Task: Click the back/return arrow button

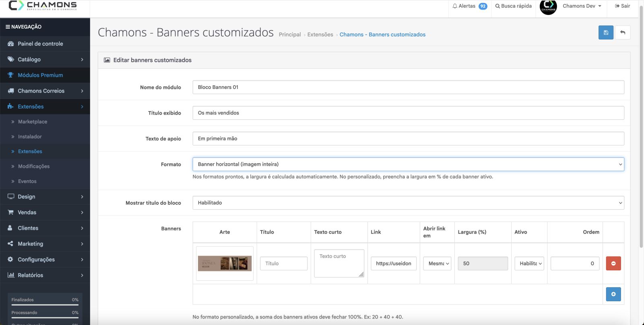Action: (623, 33)
